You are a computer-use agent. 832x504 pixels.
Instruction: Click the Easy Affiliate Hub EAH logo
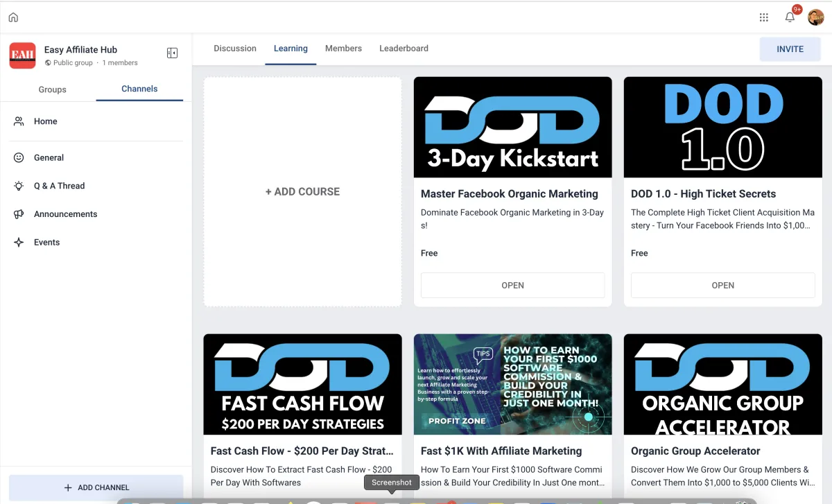point(22,55)
